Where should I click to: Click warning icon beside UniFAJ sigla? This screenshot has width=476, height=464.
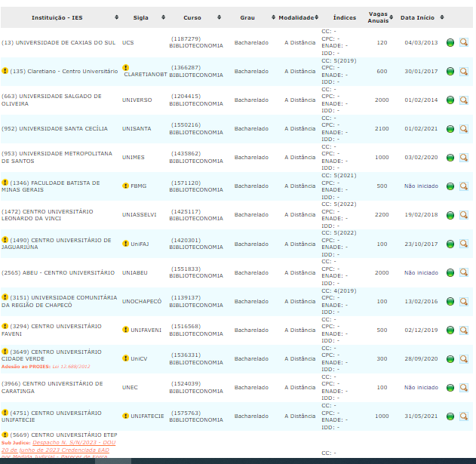coord(125,243)
